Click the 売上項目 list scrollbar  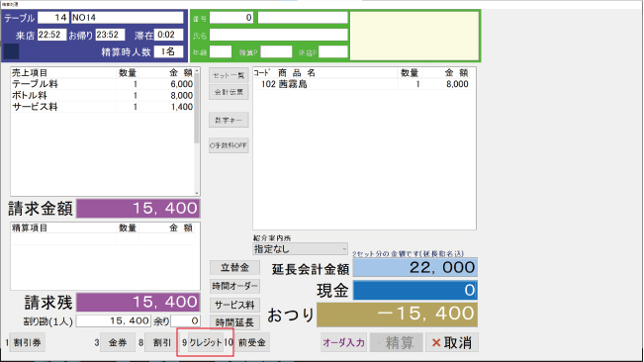[x=197, y=132]
